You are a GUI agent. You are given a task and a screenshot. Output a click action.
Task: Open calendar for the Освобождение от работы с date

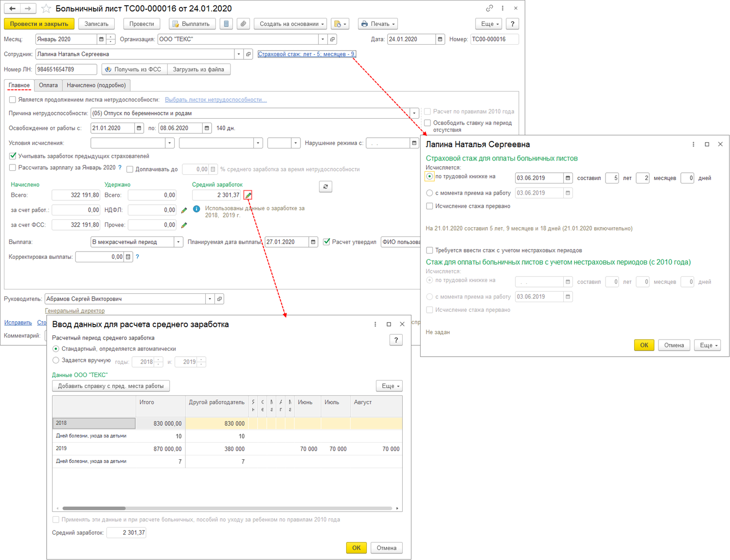139,128
